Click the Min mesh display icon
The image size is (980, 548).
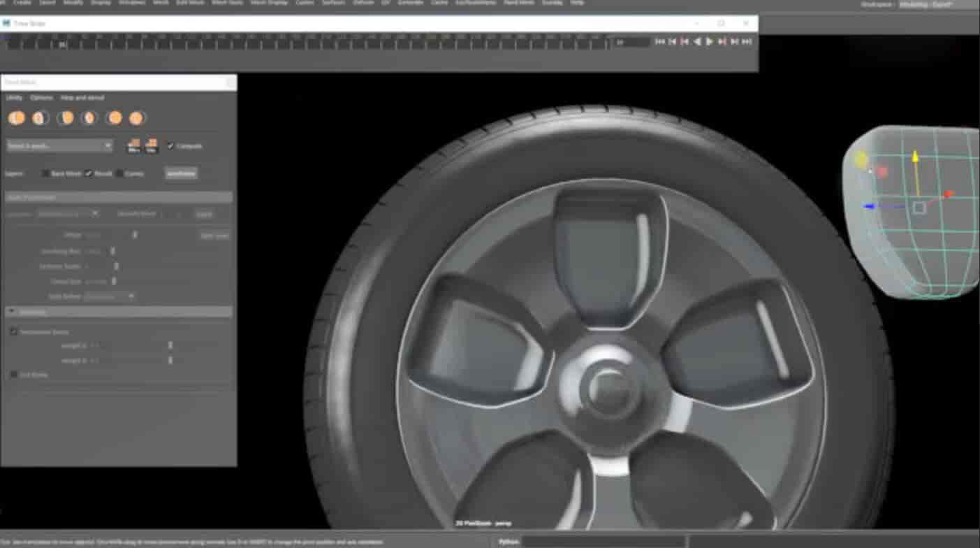click(133, 146)
